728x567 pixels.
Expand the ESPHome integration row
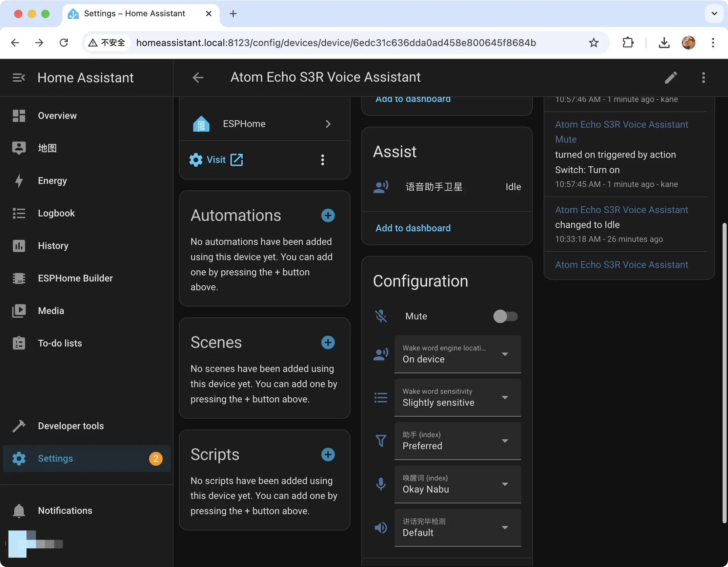coord(264,124)
